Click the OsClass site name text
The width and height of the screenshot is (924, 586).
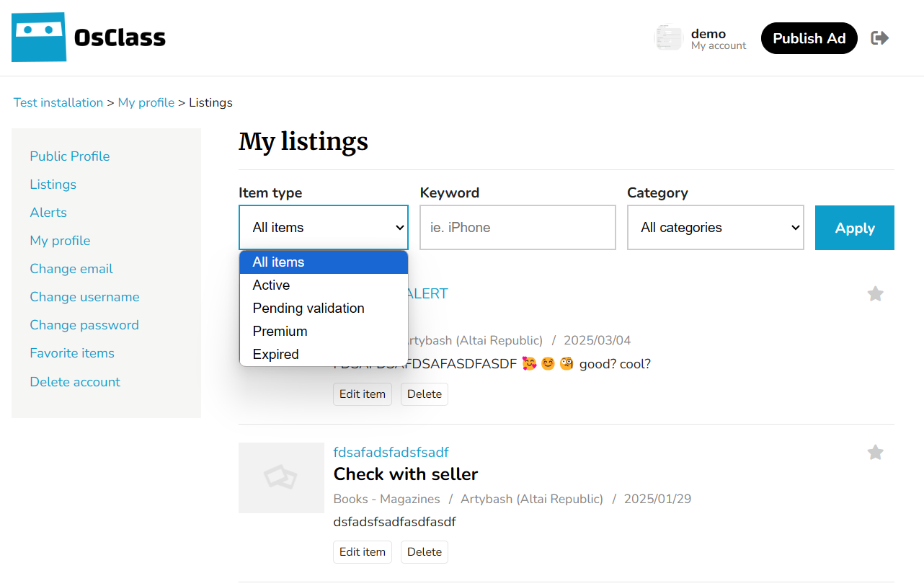click(x=120, y=37)
